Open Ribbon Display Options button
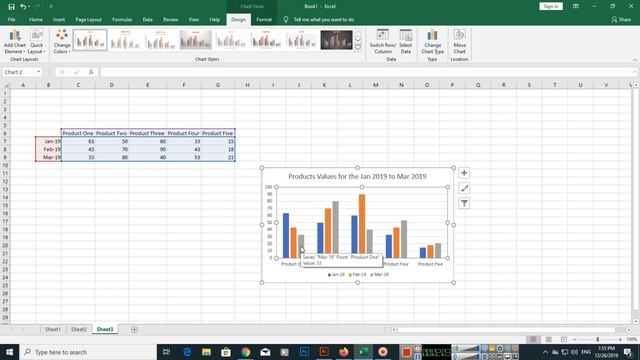Viewport: 640px width, 360px height. pyautogui.click(x=576, y=7)
